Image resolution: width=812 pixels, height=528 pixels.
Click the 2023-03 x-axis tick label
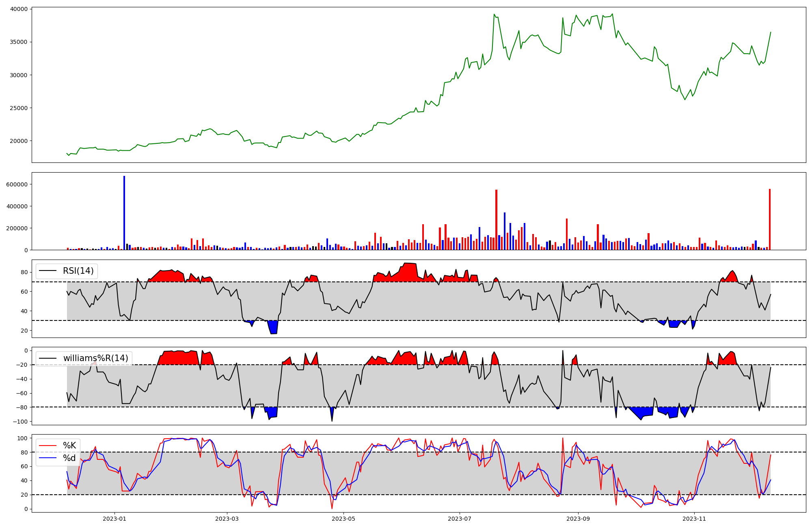[x=227, y=519]
